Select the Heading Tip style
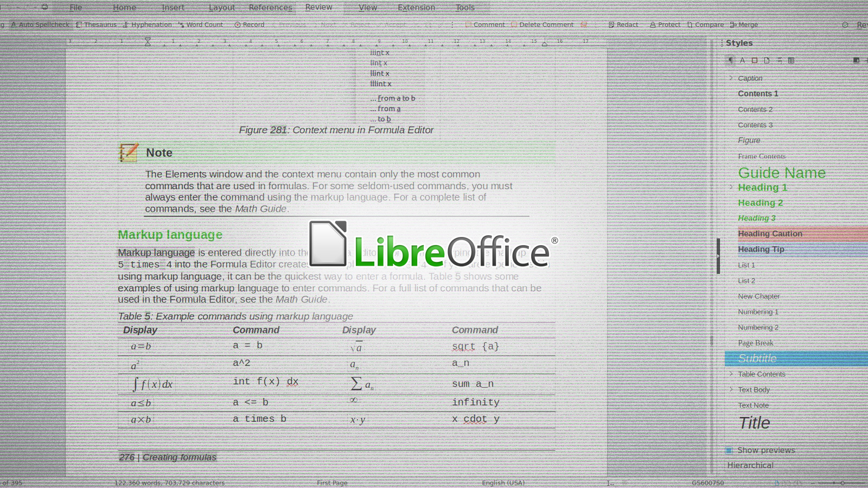 pos(761,249)
